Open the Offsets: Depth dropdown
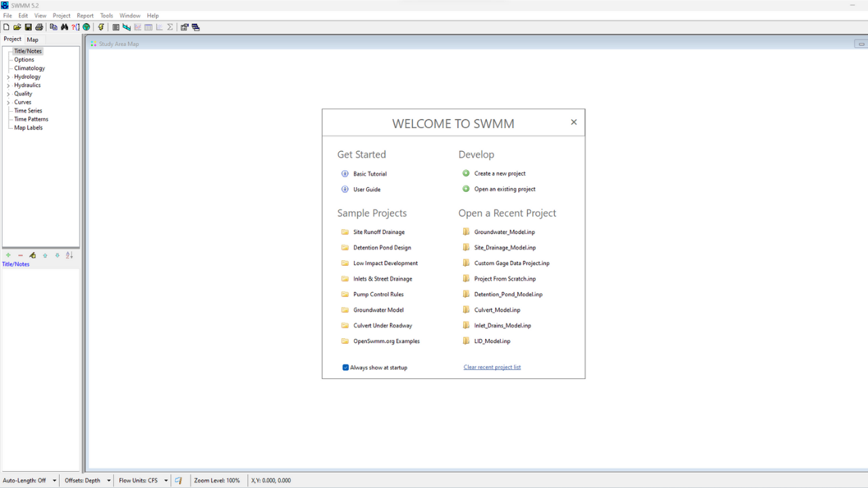The image size is (868, 488). (108, 480)
